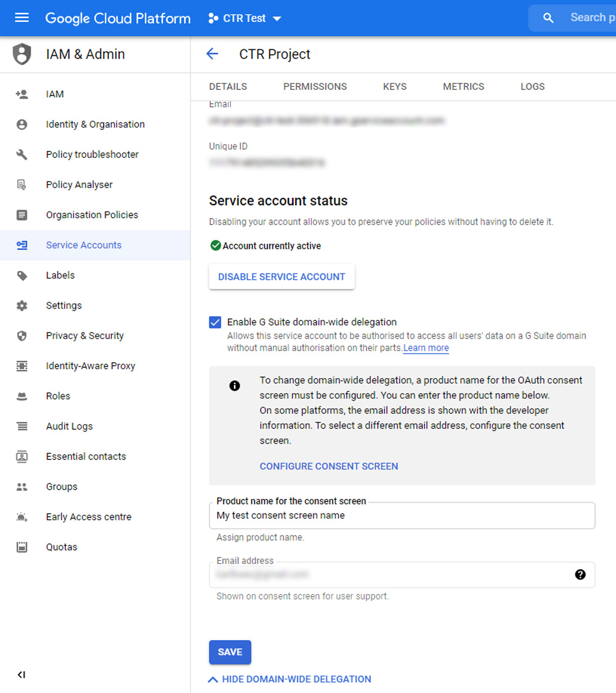The height and width of the screenshot is (693, 616).
Task: Collapse the sidebar using bottom-left chevron
Action: point(22,675)
